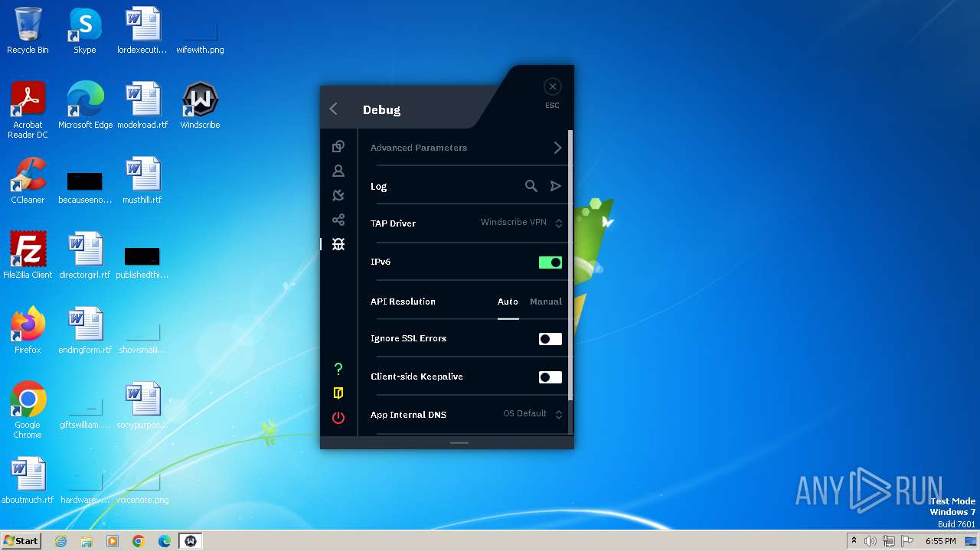Open Internet Explorer from taskbar
Screen dimensions: 980x551
61,541
